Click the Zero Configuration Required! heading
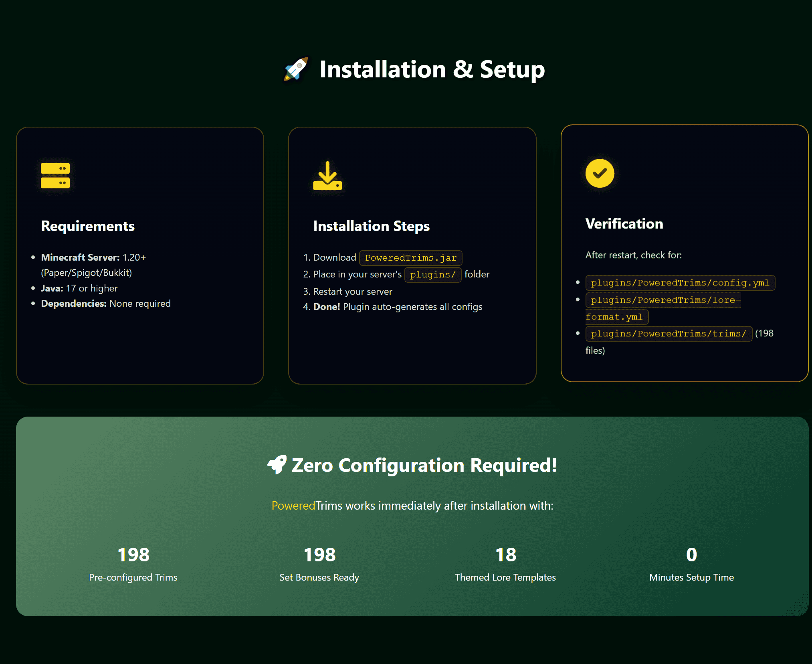Screen dimensions: 812x664 tap(424, 465)
